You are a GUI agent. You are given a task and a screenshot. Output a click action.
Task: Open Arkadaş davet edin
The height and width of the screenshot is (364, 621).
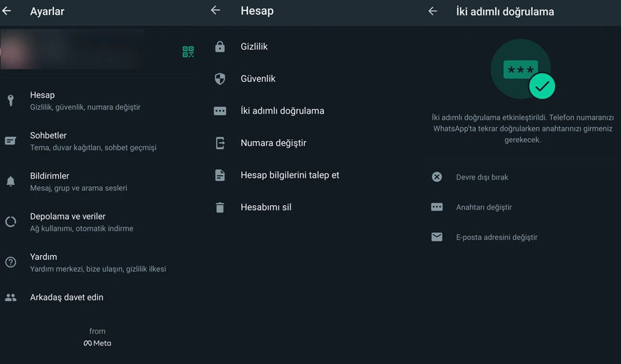pyautogui.click(x=66, y=297)
